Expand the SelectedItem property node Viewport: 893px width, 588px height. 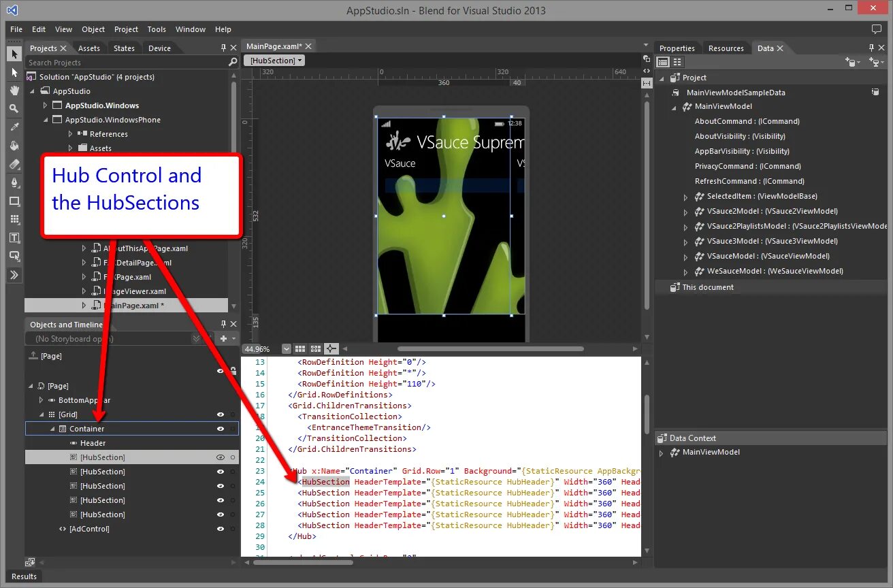686,196
